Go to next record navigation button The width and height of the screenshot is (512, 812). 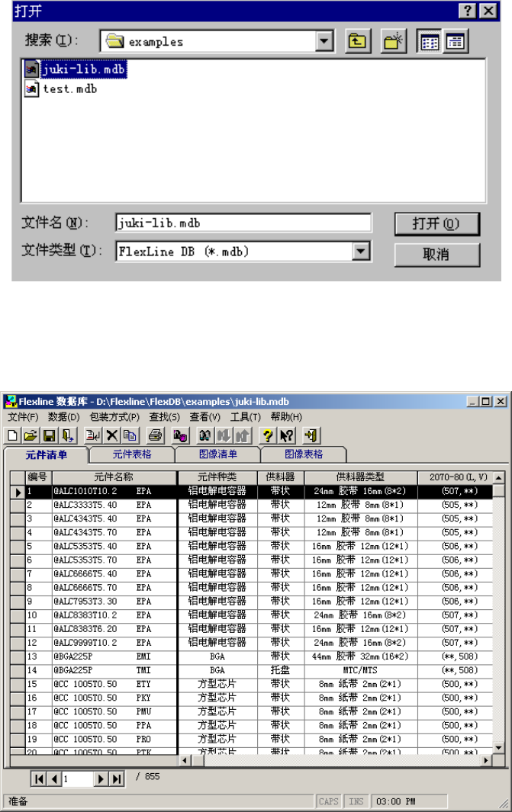(x=101, y=778)
